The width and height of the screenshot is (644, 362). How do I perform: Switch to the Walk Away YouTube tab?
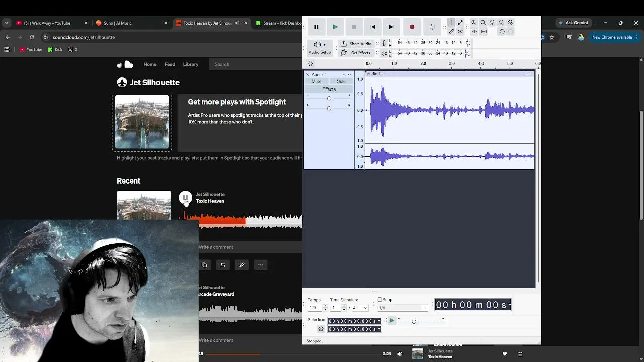coord(52,23)
